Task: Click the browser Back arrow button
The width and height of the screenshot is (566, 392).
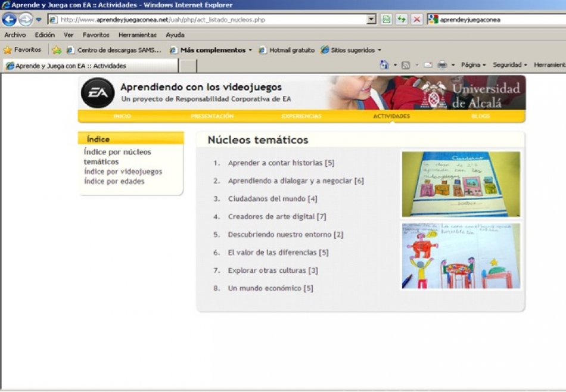Action: (x=10, y=19)
